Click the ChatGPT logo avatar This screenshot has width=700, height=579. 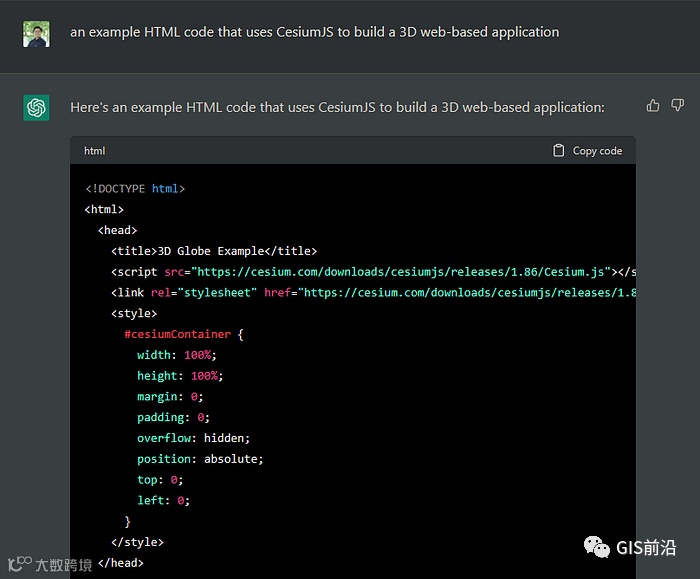coord(37,108)
